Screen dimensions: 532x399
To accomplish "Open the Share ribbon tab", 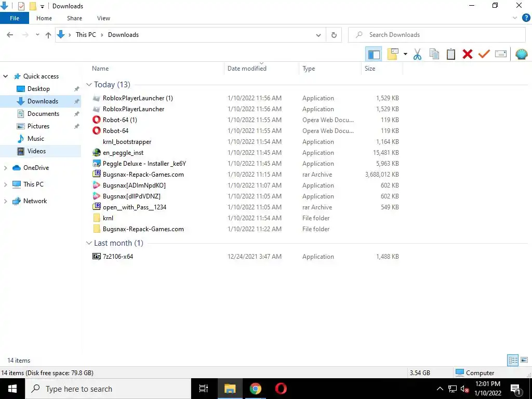I will pos(74,18).
